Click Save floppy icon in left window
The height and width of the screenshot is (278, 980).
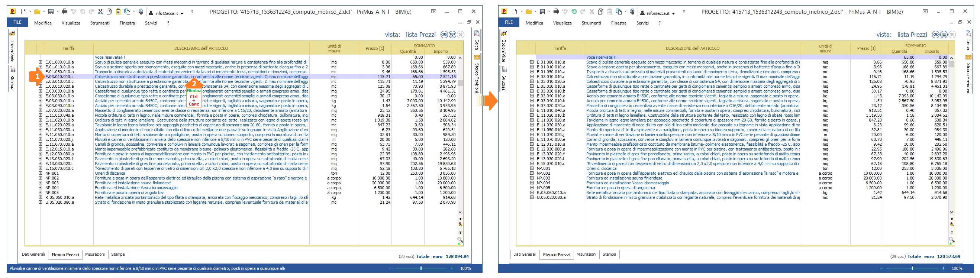click(x=51, y=12)
